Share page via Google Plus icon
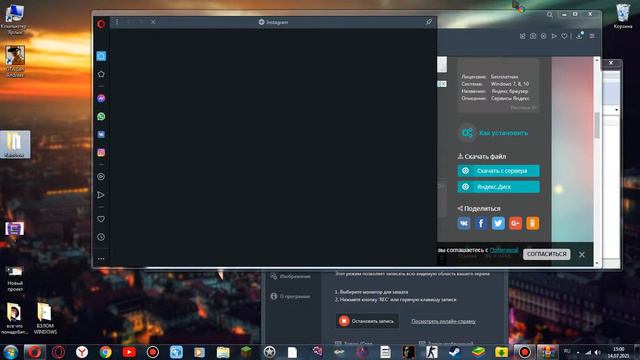 point(515,223)
